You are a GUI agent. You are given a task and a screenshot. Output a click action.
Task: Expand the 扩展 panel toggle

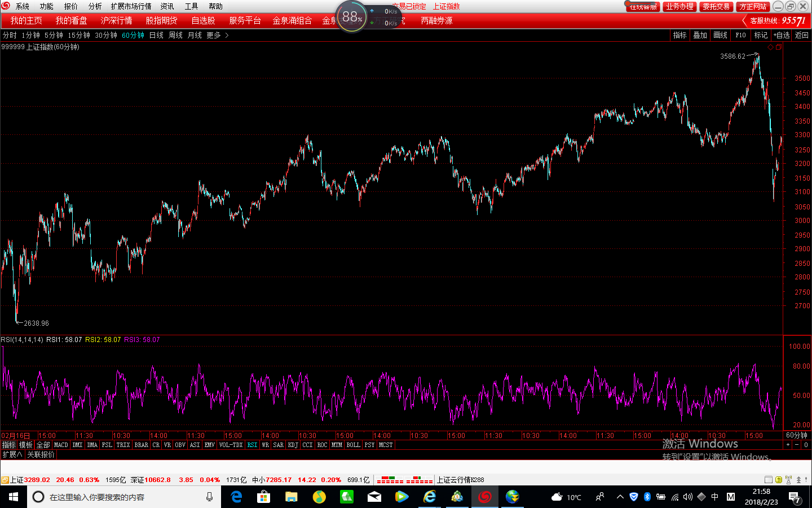point(12,454)
